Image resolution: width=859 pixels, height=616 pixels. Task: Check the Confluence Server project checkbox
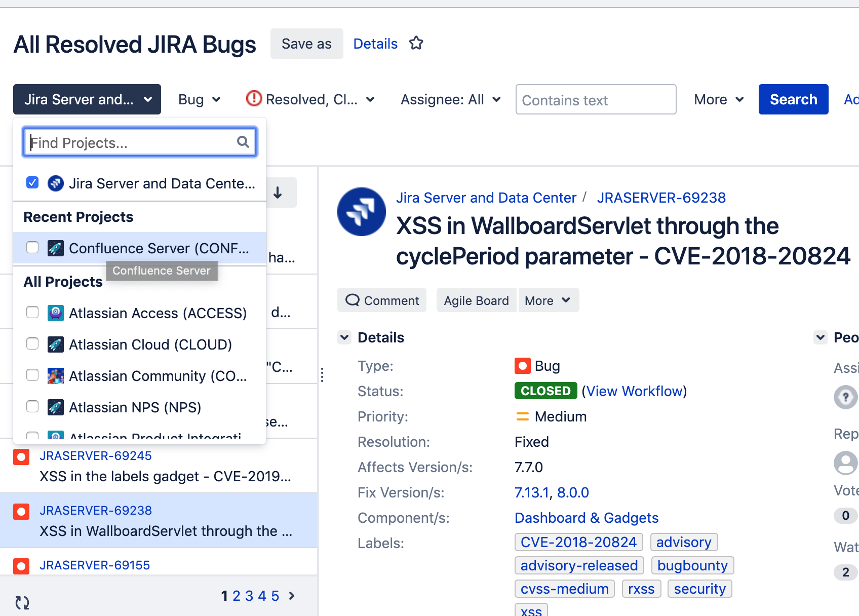[x=32, y=247]
